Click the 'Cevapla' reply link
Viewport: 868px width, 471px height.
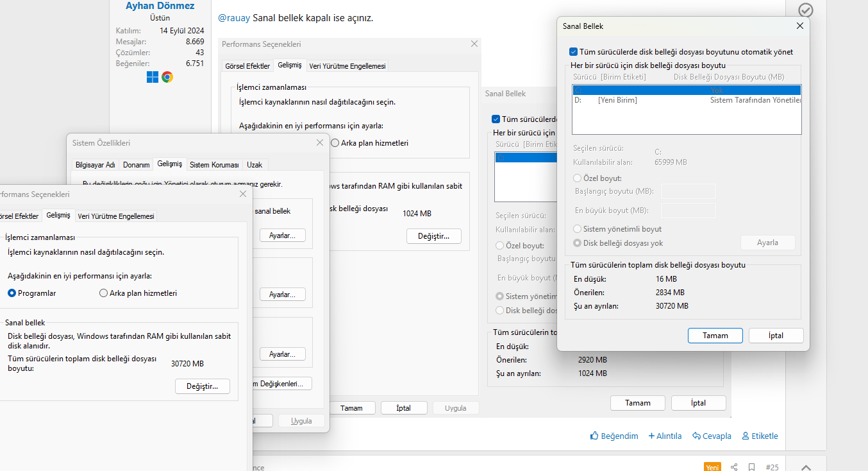712,436
